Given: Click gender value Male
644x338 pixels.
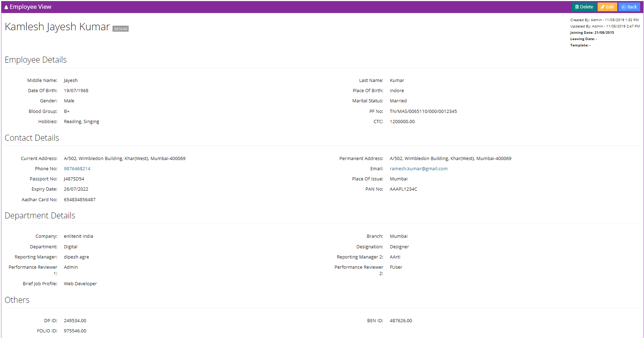Looking at the screenshot, I should [69, 101].
